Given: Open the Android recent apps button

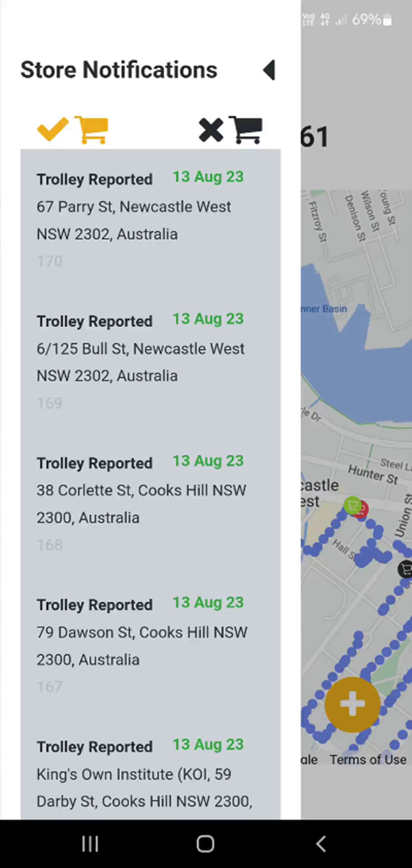Looking at the screenshot, I should (90, 844).
